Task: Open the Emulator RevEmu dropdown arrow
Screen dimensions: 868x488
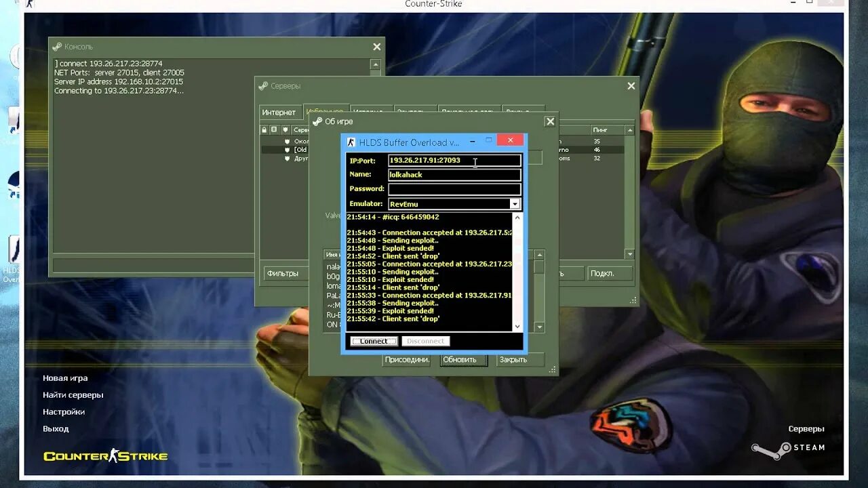Action: click(x=515, y=204)
